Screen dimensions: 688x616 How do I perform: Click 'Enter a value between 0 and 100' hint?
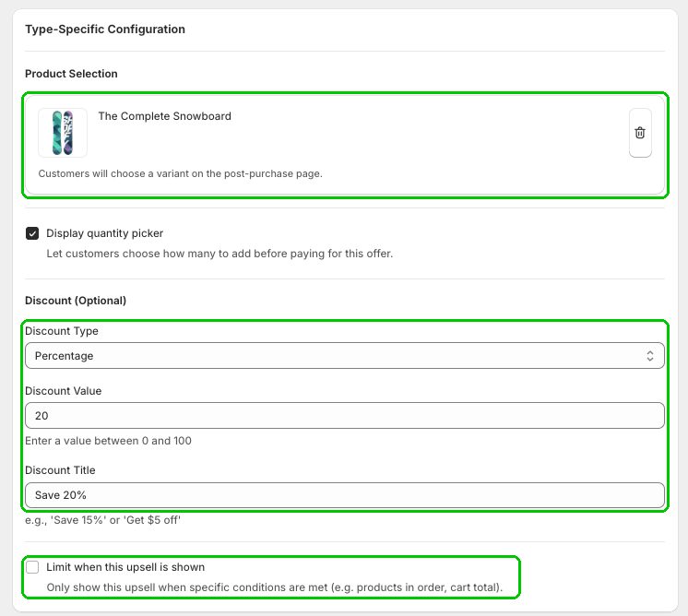109,441
